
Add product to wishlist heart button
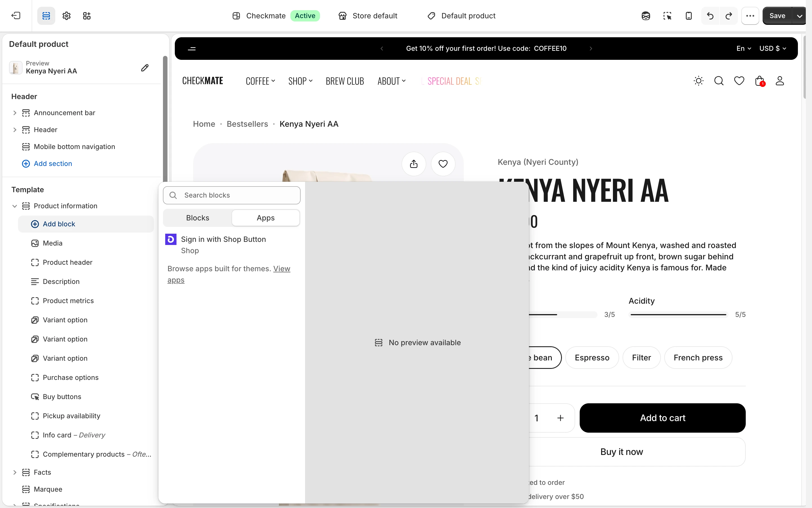tap(443, 164)
